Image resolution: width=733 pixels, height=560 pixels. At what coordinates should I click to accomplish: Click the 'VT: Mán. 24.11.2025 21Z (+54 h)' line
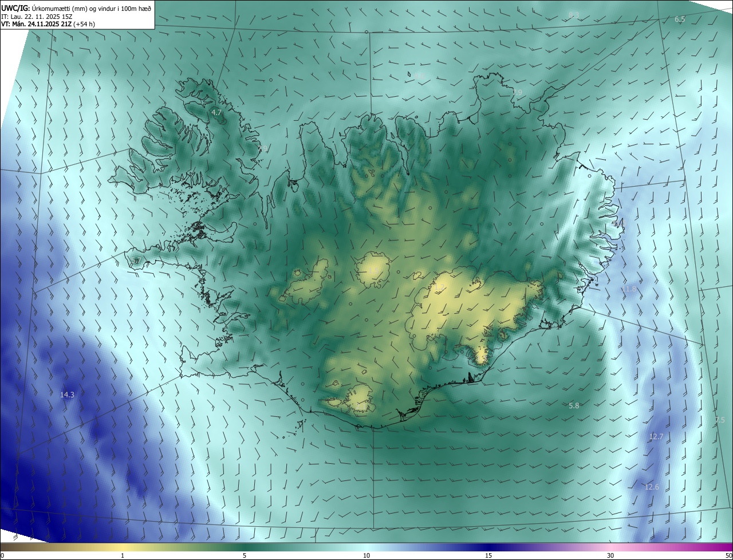coord(48,24)
